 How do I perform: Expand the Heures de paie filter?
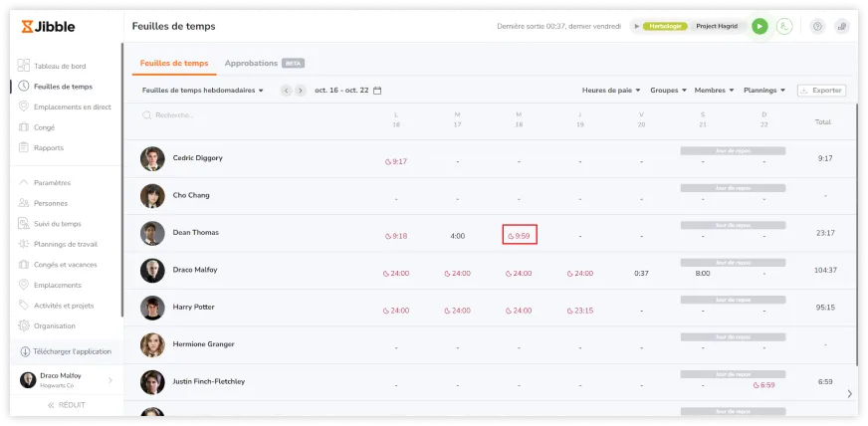611,91
